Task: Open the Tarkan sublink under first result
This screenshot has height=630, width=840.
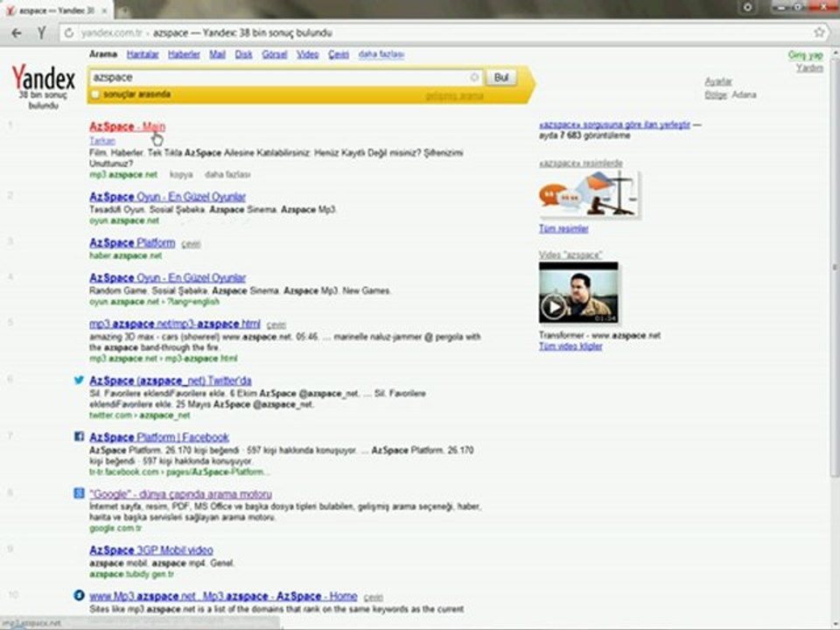Action: tap(102, 141)
